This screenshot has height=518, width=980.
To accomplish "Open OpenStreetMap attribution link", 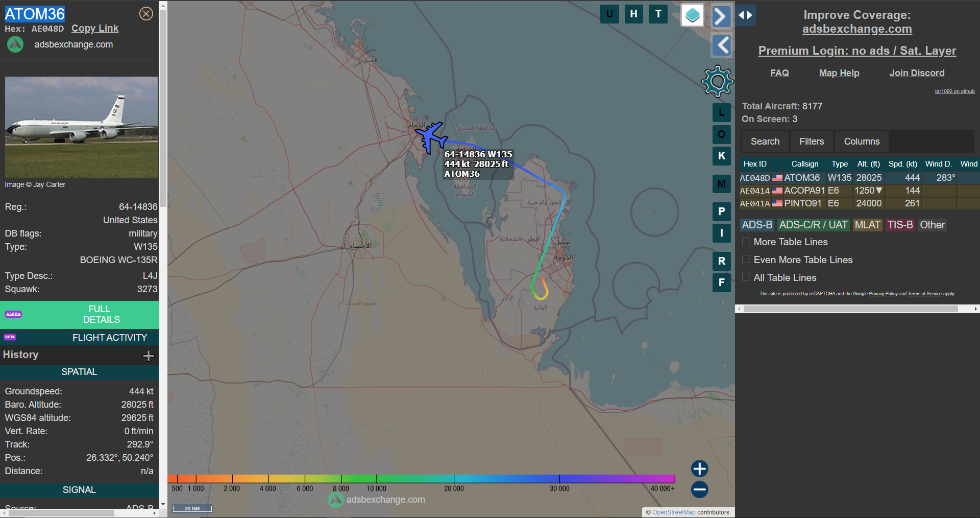I will (x=674, y=512).
